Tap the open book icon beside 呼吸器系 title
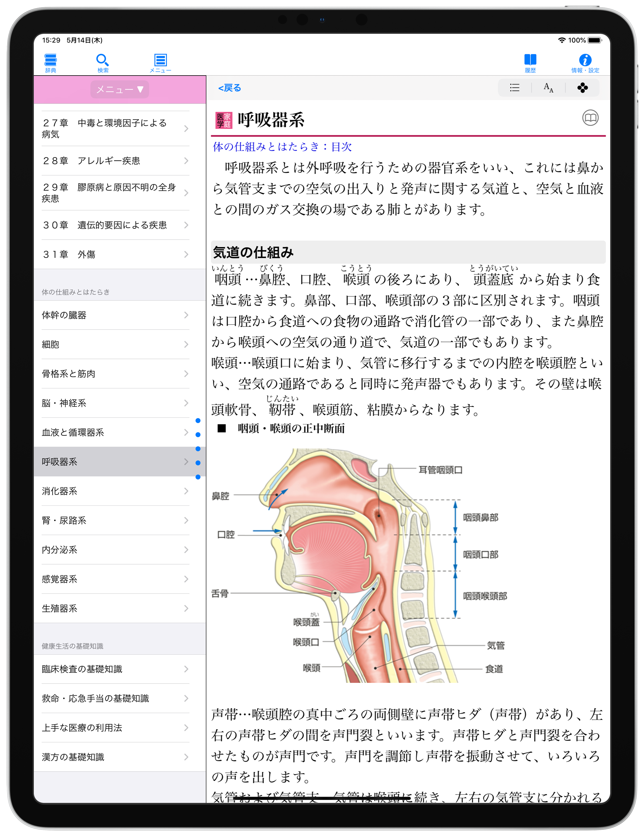Viewport: 644px width, 837px height. coord(590,118)
